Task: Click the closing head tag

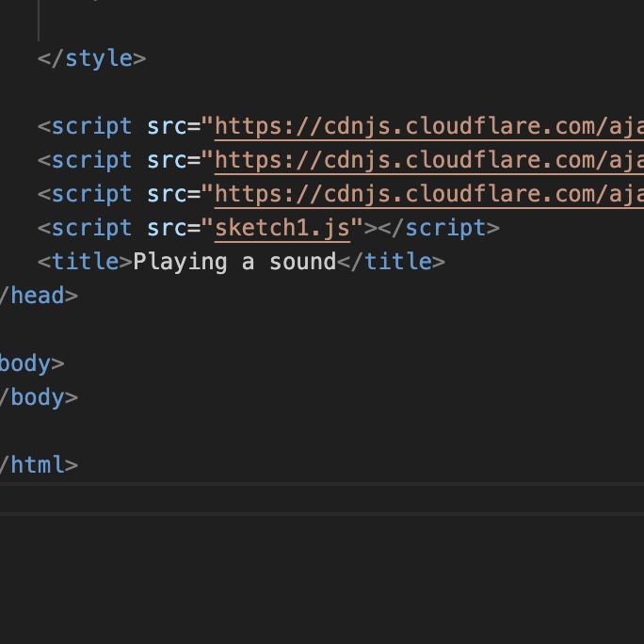Action: (x=39, y=296)
